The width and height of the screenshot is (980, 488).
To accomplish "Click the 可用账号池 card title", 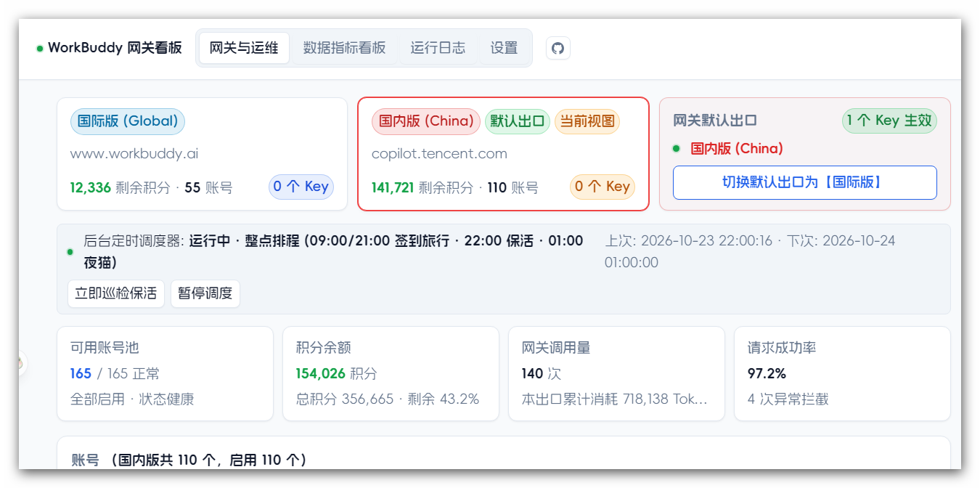I will 105,348.
